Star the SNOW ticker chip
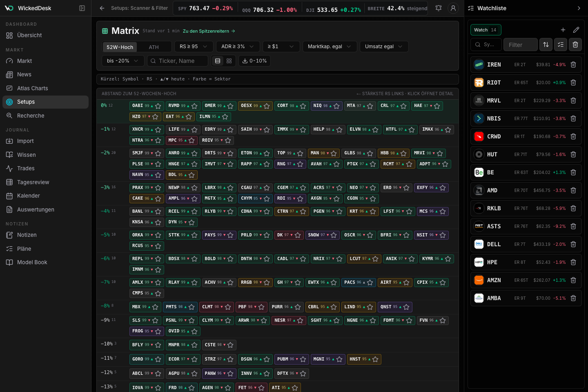 [334, 235]
